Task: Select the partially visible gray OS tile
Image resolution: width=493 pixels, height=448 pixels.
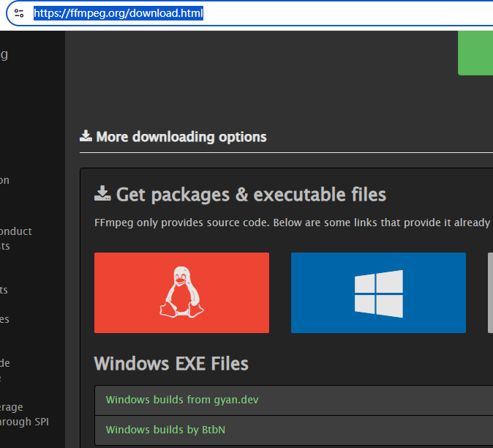Action: point(490,293)
